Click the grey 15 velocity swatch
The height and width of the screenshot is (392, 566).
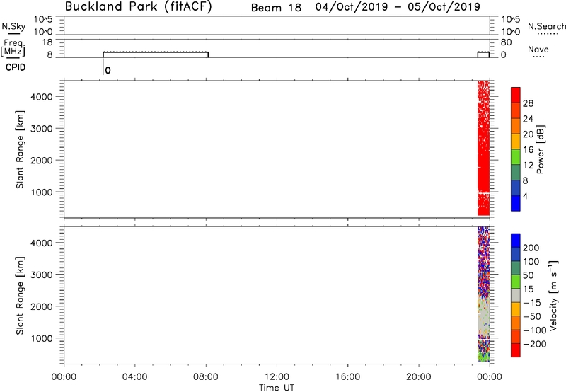point(516,296)
